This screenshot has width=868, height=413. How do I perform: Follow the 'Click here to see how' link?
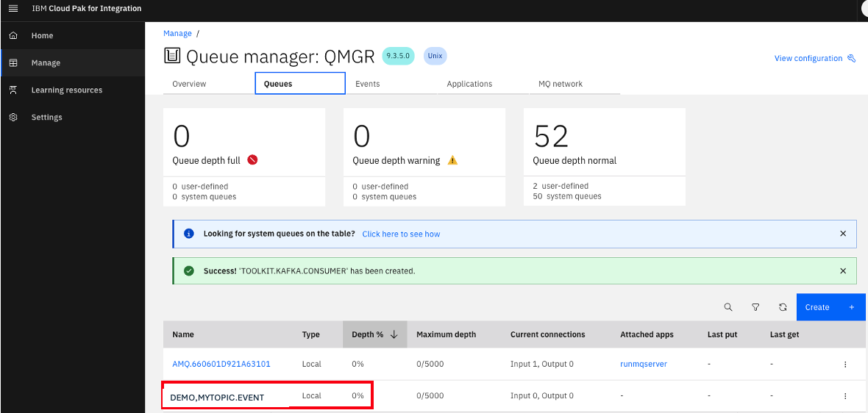tap(401, 234)
